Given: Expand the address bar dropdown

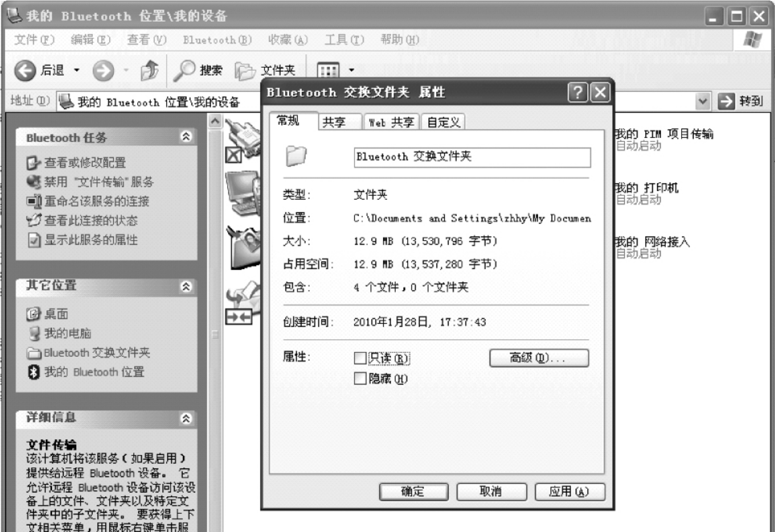Looking at the screenshot, I should pyautogui.click(x=703, y=101).
